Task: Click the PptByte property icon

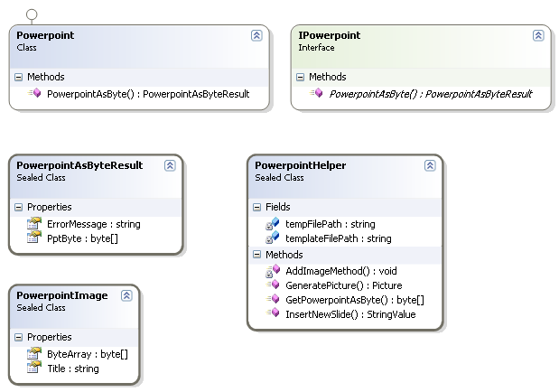Action: pyautogui.click(x=34, y=237)
